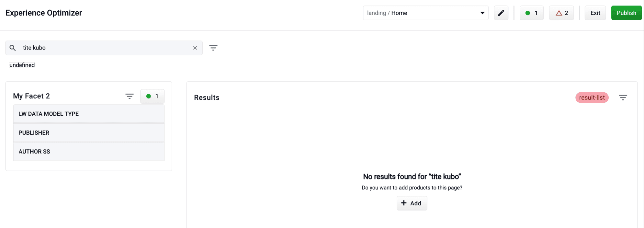
Task: Open the filter icon beside the search bar
Action: (213, 48)
